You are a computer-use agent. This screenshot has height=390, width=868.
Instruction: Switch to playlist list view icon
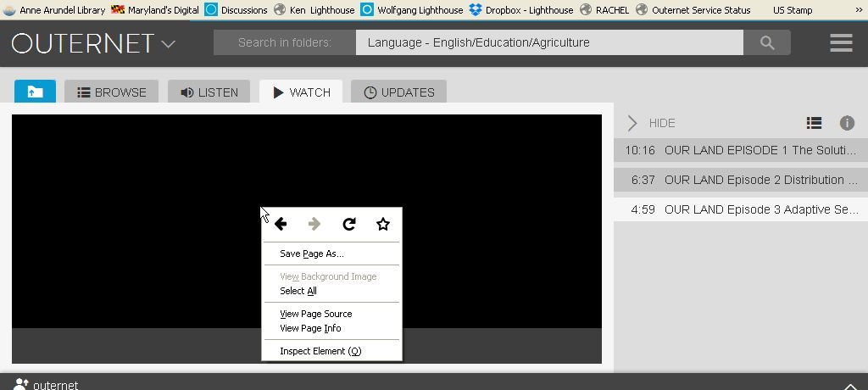coord(814,123)
